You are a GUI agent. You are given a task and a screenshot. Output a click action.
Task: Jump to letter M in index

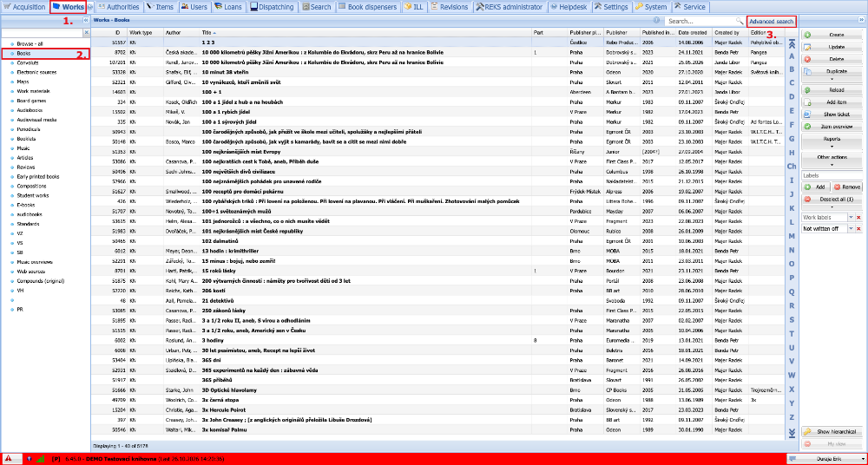tap(792, 236)
